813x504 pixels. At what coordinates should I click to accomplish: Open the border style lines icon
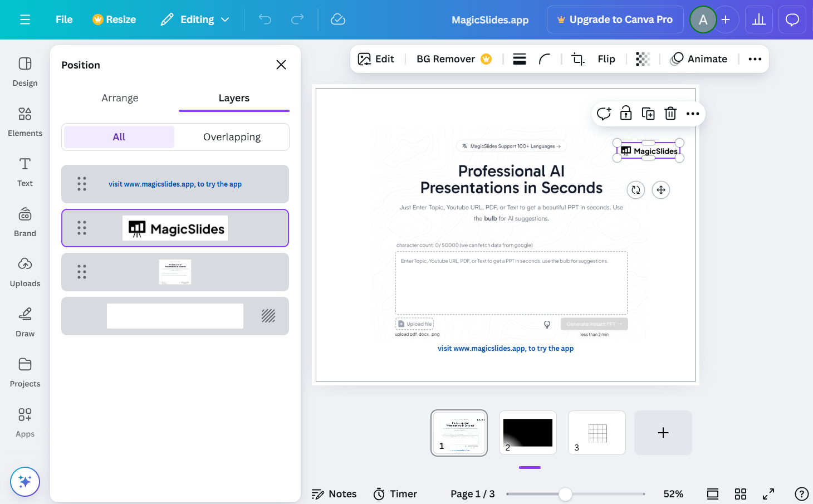click(520, 59)
